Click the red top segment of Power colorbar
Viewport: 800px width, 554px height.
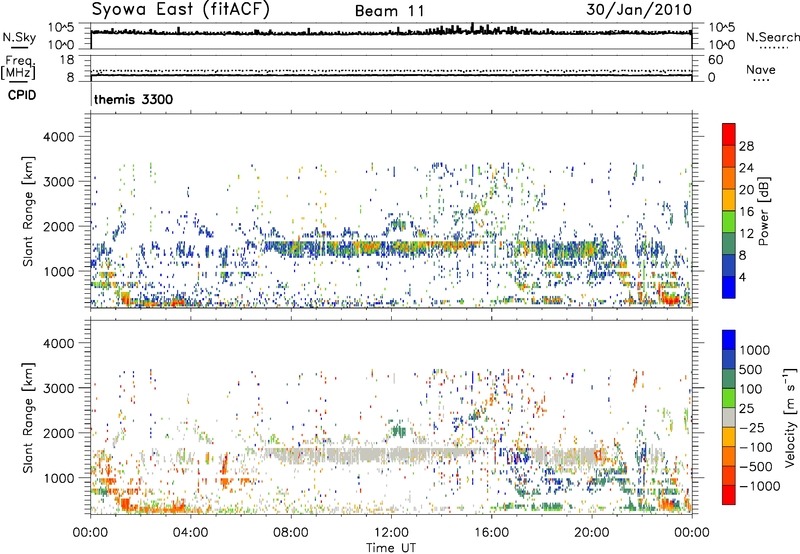tap(729, 134)
